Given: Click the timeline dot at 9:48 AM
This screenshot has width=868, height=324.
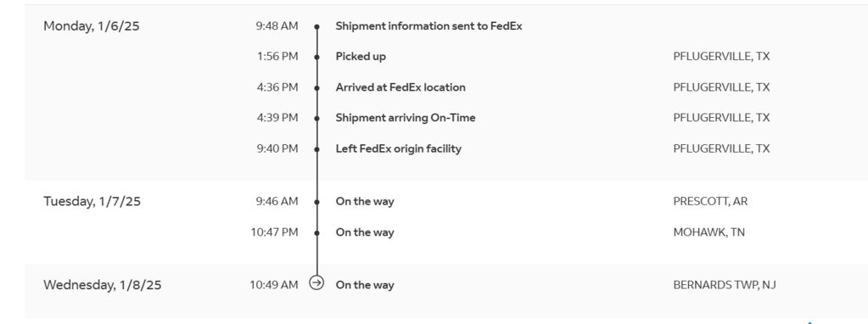Looking at the screenshot, I should 316,26.
